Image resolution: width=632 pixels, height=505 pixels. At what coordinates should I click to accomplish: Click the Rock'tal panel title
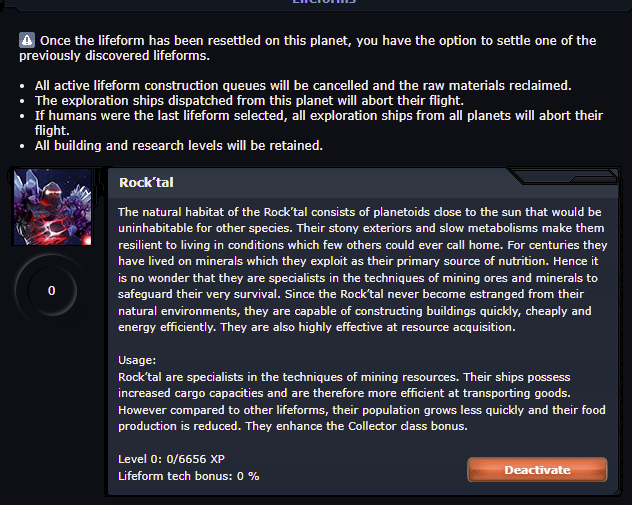tap(146, 183)
